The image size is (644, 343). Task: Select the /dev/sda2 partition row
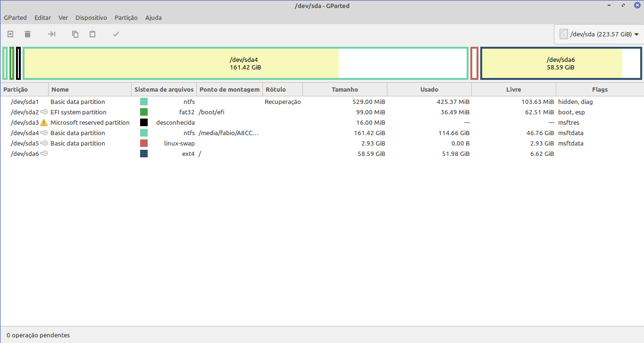click(322, 112)
